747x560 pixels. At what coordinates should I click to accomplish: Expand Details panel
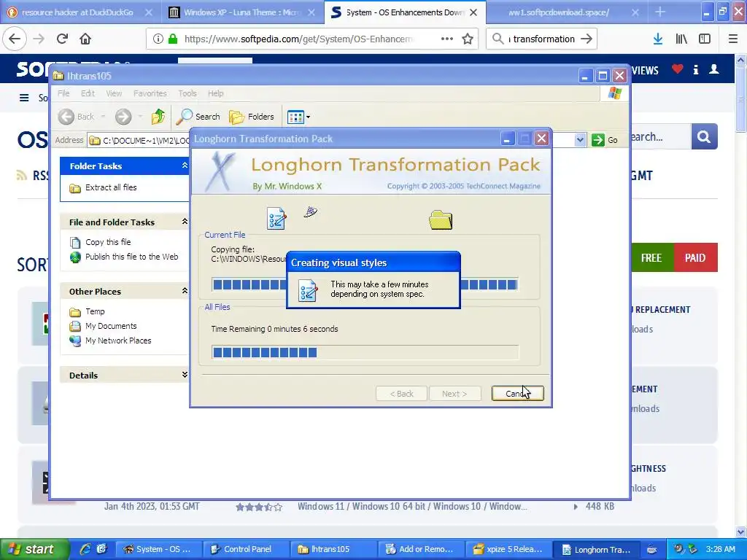click(185, 375)
